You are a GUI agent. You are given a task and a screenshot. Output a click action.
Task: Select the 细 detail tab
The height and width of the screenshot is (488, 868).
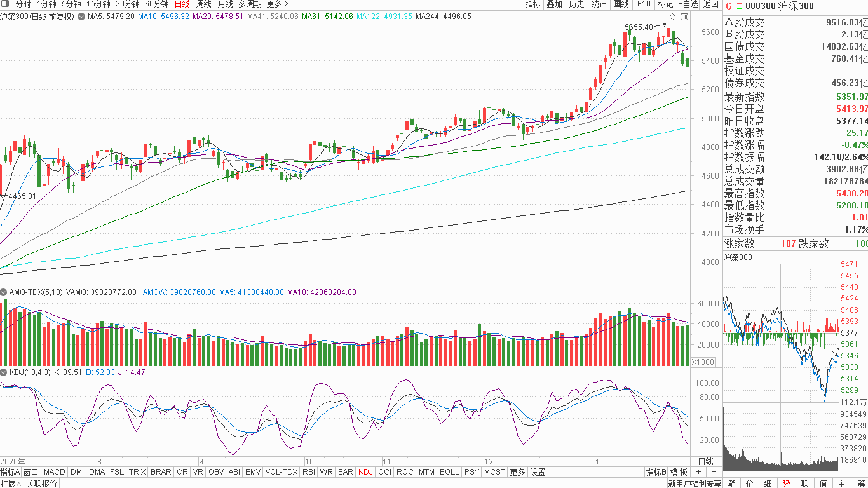768,483
